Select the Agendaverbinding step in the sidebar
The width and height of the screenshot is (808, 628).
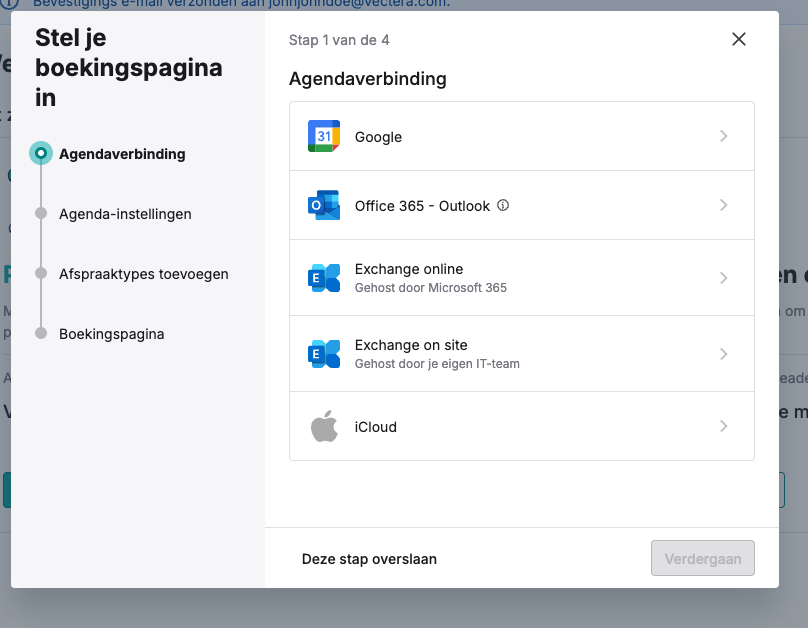point(122,154)
